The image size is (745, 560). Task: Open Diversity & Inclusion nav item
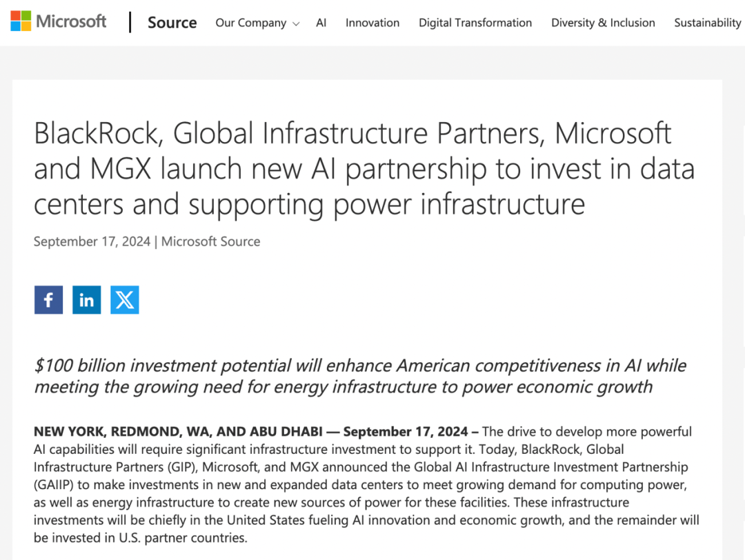[x=603, y=23]
